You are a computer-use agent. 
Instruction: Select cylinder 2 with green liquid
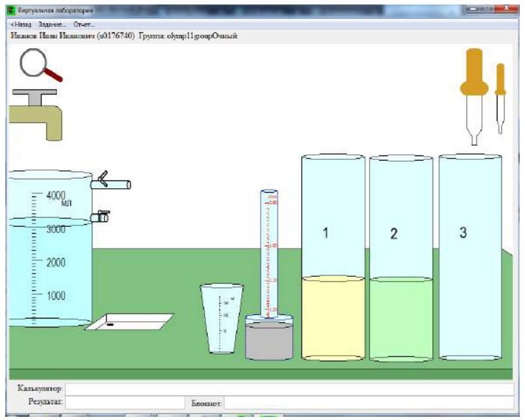coord(401,259)
